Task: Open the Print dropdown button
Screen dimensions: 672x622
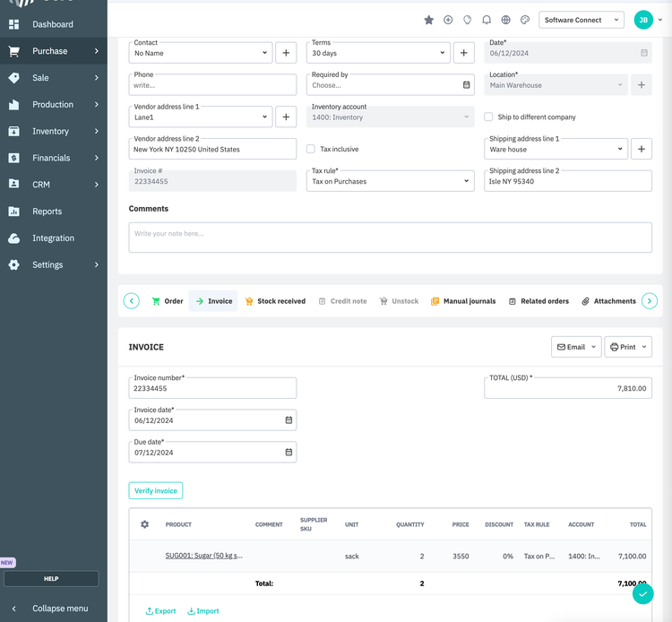Action: [628, 347]
